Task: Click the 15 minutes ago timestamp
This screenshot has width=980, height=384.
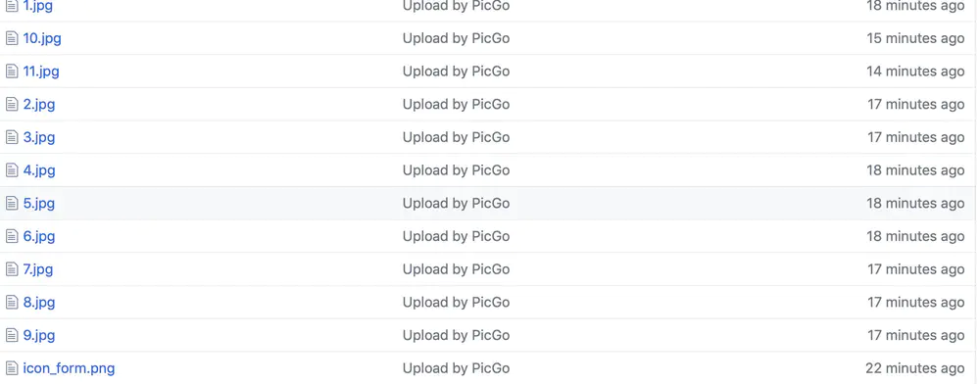Action: coord(915,38)
